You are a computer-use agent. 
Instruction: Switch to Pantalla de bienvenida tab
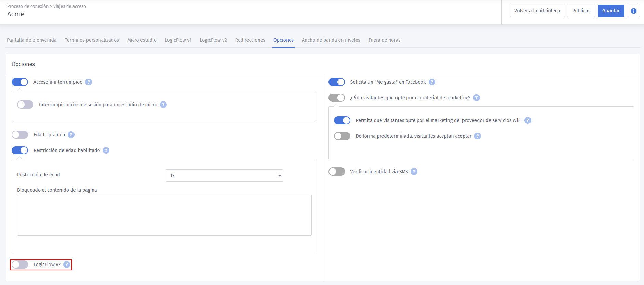(32, 40)
